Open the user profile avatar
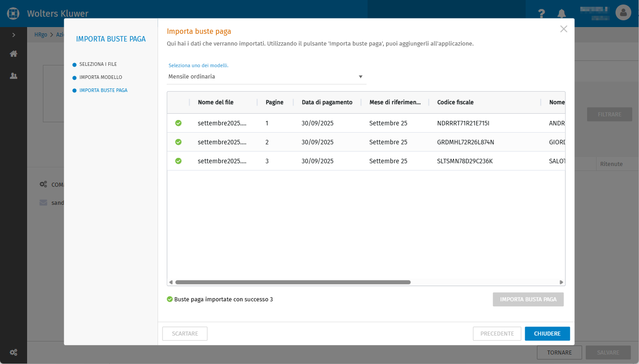The height and width of the screenshot is (364, 639). [x=623, y=13]
